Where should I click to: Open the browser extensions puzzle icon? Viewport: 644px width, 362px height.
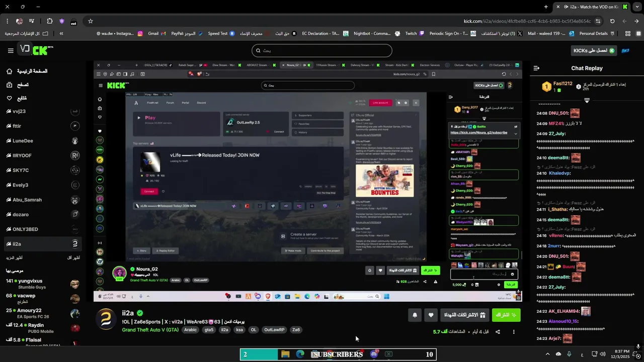click(x=49, y=21)
